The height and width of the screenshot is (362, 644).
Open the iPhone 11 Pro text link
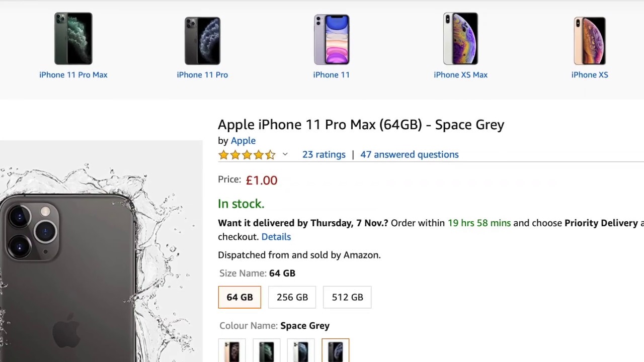tap(202, 75)
